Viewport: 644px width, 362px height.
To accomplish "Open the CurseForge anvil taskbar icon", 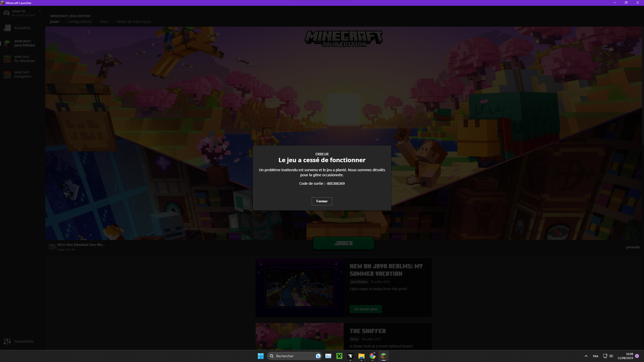I will pyautogui.click(x=350, y=356).
